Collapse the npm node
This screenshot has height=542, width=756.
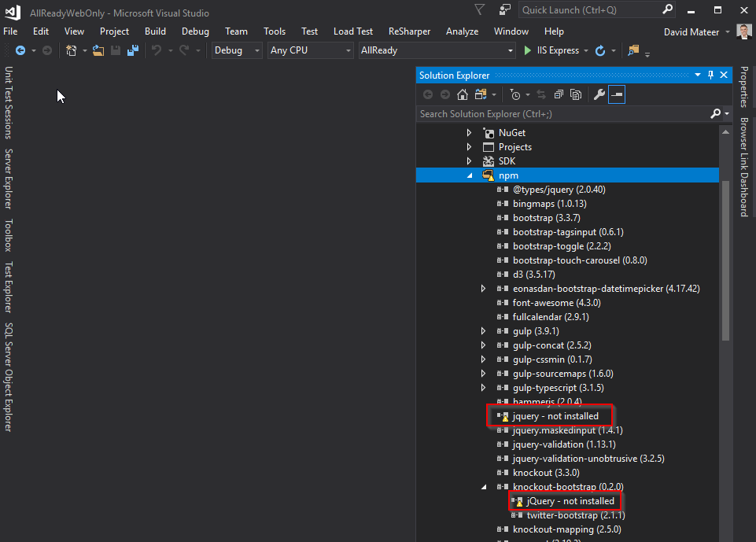(x=470, y=175)
